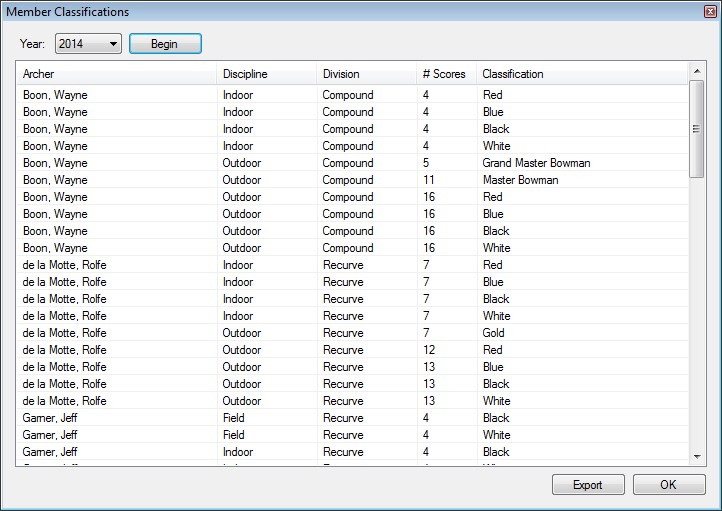This screenshot has height=511, width=722.
Task: Sort by the Archer column header
Action: click(117, 74)
